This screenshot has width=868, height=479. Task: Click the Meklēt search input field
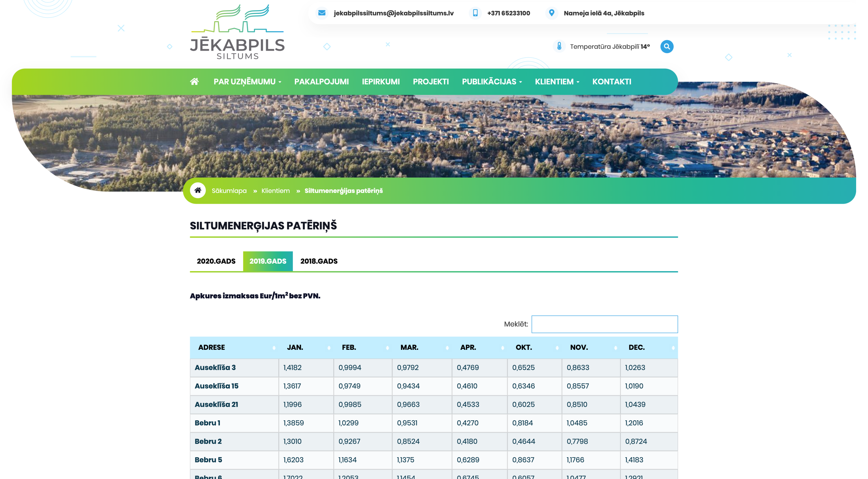coord(604,324)
